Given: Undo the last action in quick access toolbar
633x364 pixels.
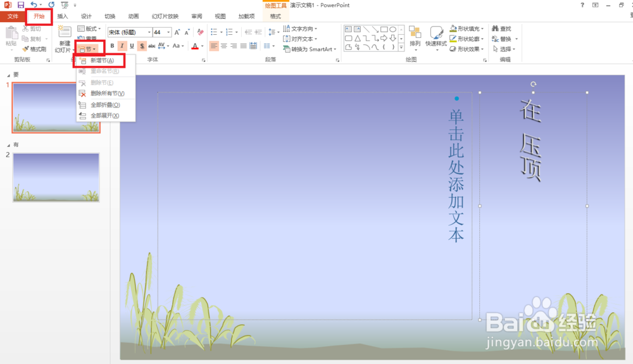Looking at the screenshot, I should pos(34,5).
